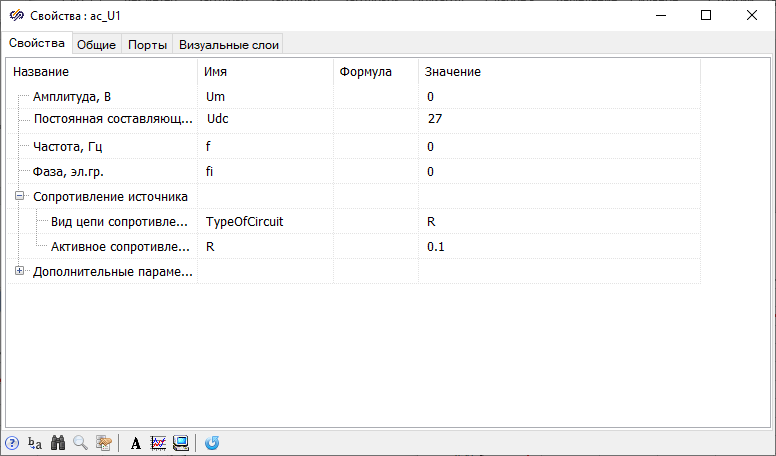Click the bold letter A font icon
The width and height of the screenshot is (776, 456).
tap(136, 443)
